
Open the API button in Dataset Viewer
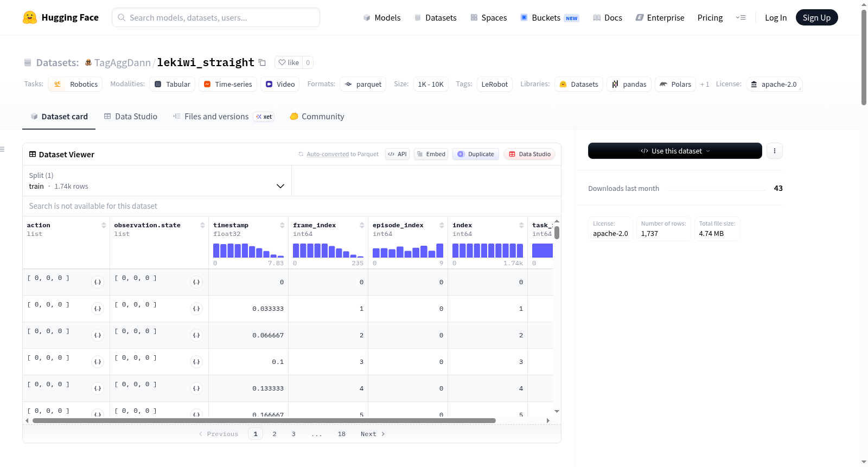click(398, 154)
